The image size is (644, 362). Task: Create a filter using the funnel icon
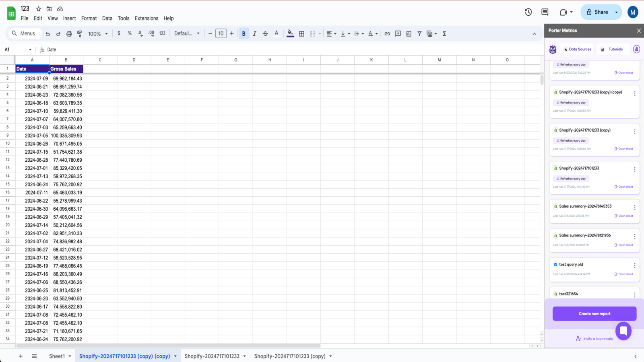pos(419,34)
